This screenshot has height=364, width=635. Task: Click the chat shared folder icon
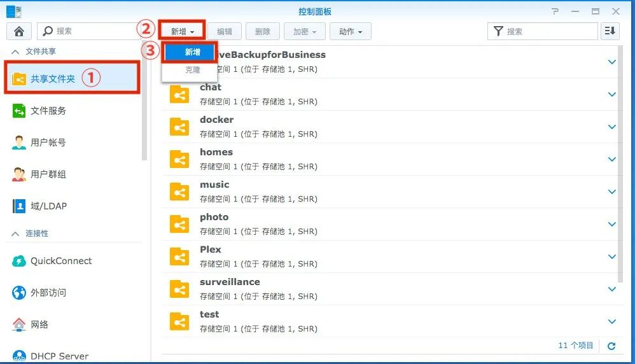pyautogui.click(x=179, y=95)
